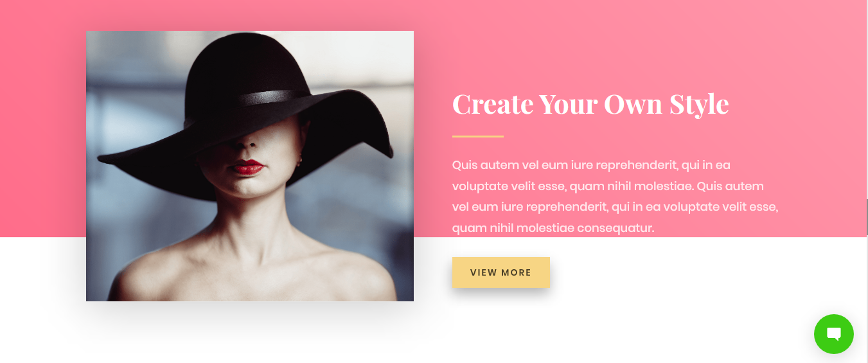Click the "Create Your Own Style" heading
This screenshot has width=868, height=363.
pos(590,103)
